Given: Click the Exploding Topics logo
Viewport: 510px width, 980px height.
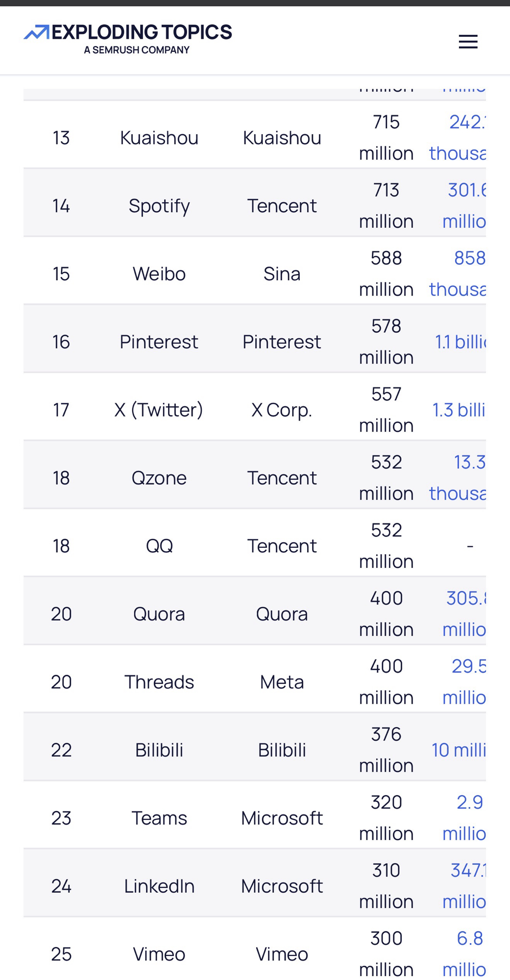Looking at the screenshot, I should [x=128, y=33].
